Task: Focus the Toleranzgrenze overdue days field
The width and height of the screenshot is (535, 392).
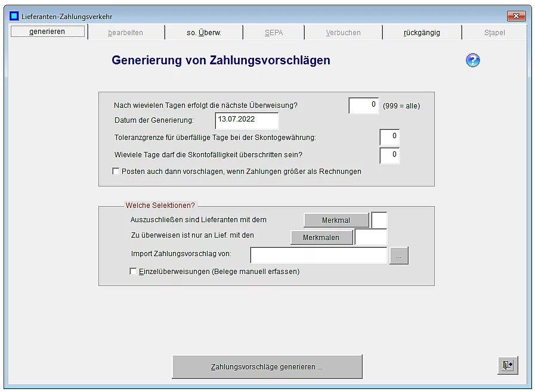Action: pyautogui.click(x=389, y=137)
